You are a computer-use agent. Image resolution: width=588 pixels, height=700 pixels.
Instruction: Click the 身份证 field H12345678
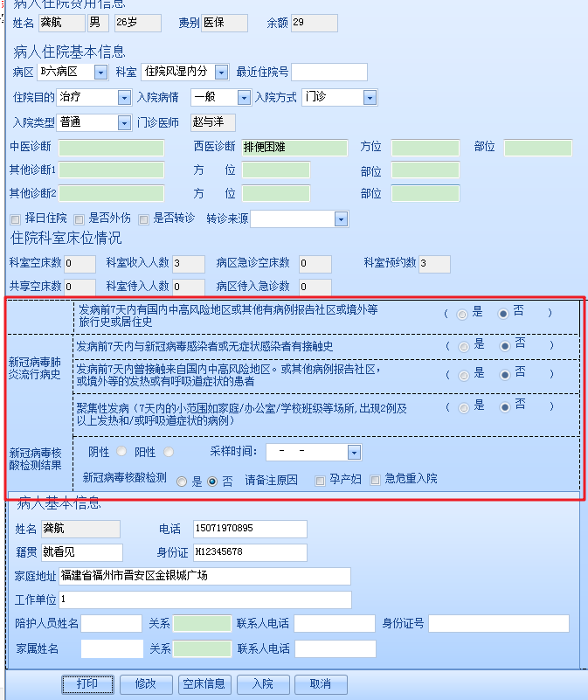point(250,552)
